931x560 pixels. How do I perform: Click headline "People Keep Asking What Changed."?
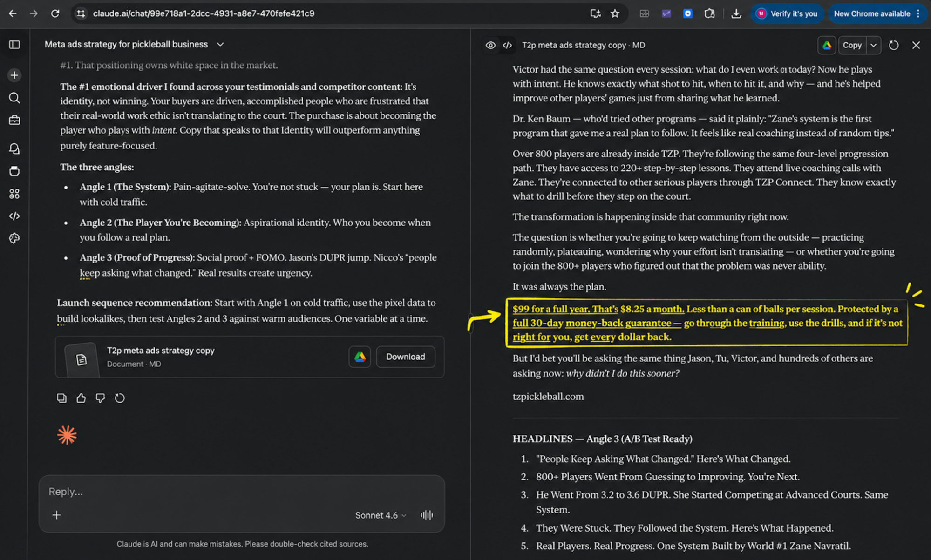[616, 459]
